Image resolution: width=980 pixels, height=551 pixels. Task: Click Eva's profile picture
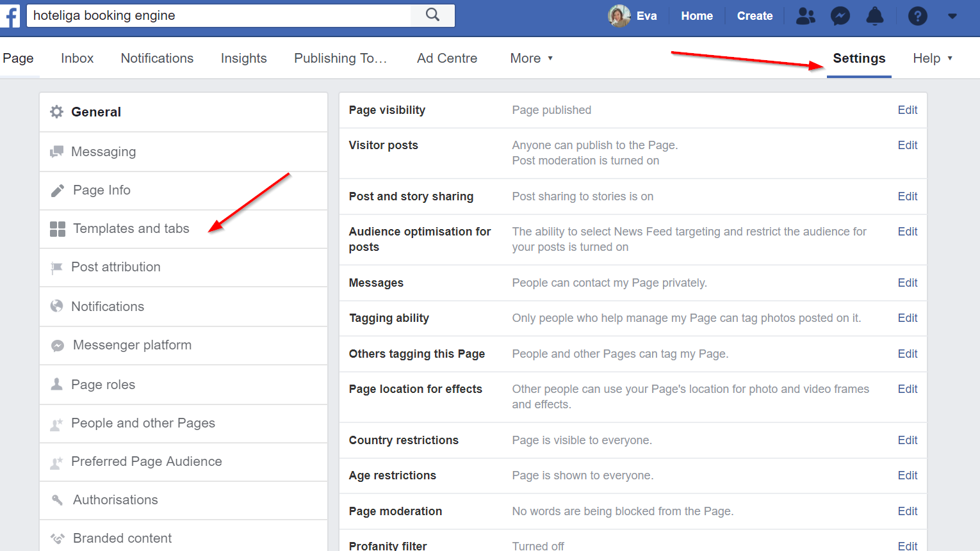point(619,16)
